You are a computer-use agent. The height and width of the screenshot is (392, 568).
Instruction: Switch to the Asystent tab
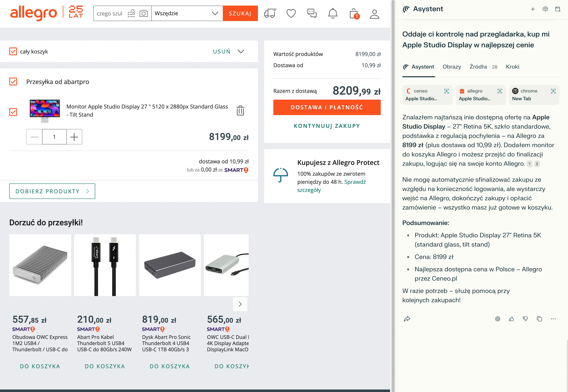tap(418, 67)
